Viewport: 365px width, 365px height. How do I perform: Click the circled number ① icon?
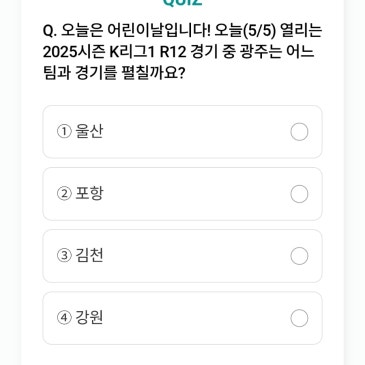point(64,132)
